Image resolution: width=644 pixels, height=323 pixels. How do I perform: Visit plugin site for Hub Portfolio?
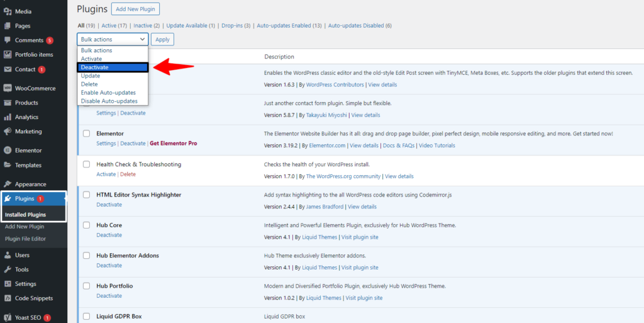(x=364, y=298)
